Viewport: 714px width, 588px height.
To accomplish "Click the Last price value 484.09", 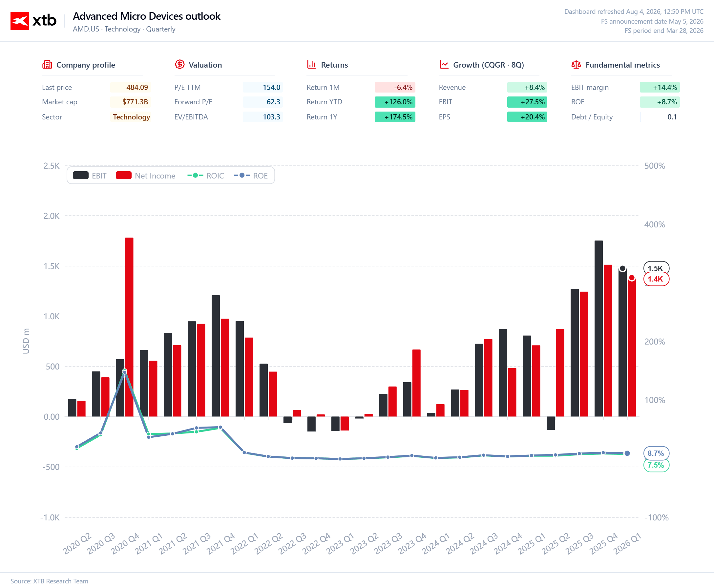I will pos(131,87).
